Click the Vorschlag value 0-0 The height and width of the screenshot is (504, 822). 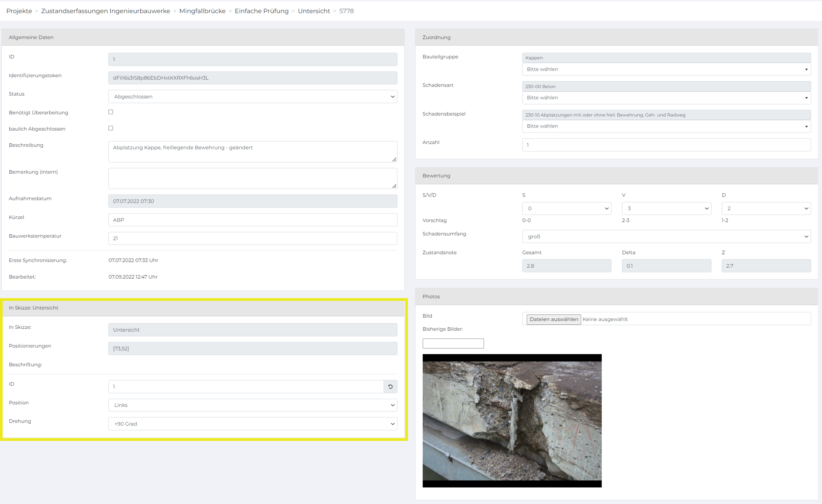tap(526, 220)
